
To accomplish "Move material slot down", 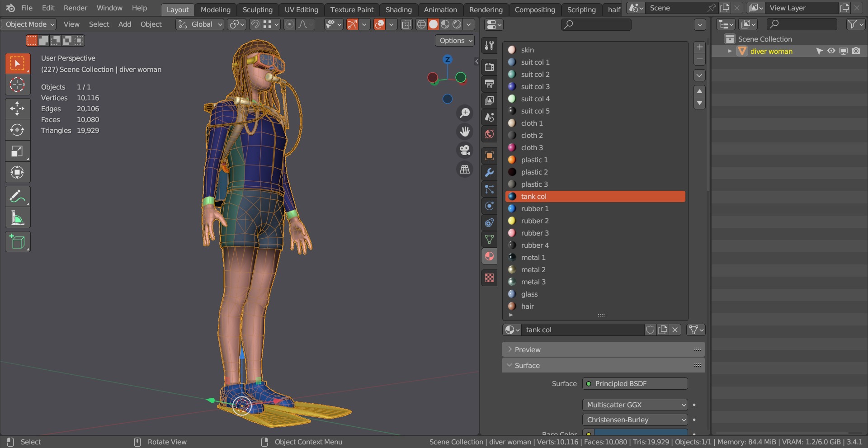I will tap(699, 103).
